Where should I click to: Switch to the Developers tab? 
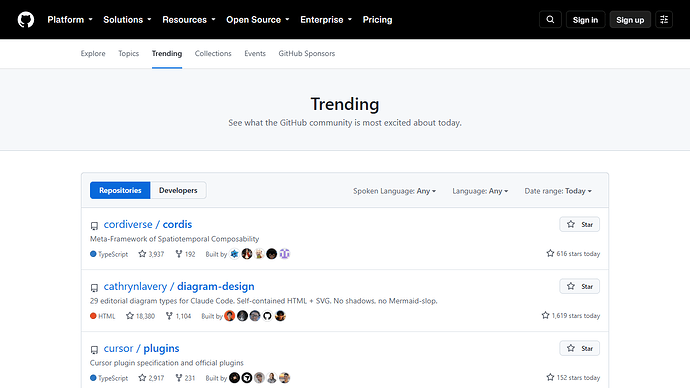pyautogui.click(x=178, y=190)
